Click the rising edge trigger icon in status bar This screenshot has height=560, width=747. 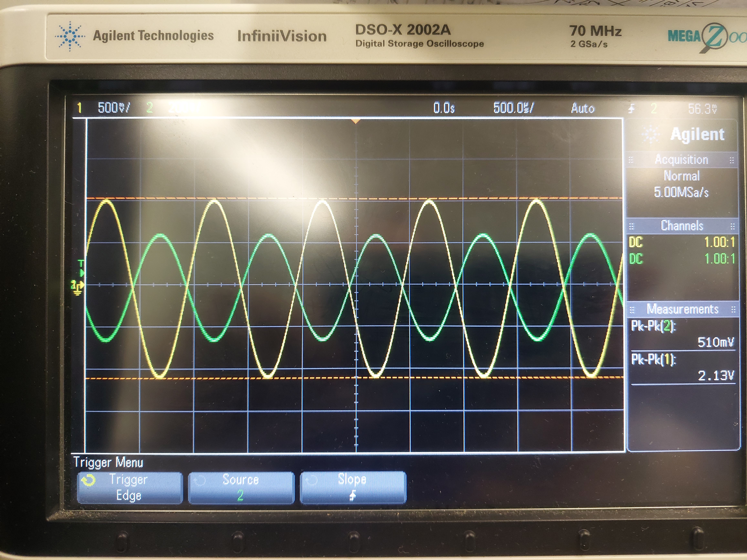631,109
